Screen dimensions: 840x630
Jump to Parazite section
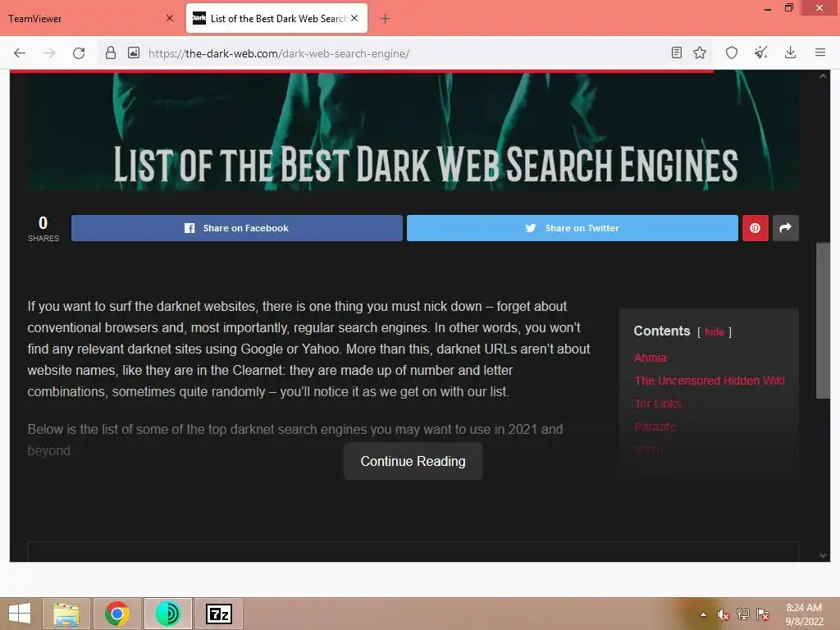click(655, 427)
